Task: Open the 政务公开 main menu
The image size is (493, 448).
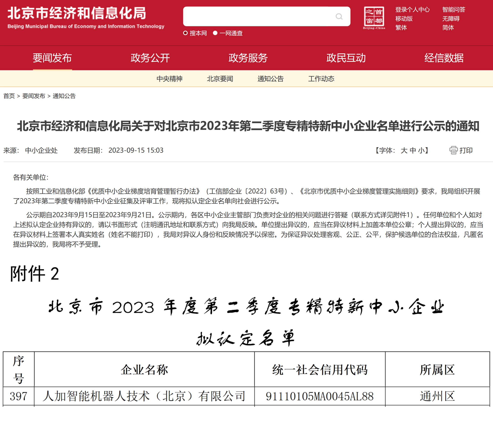Action: (x=150, y=58)
